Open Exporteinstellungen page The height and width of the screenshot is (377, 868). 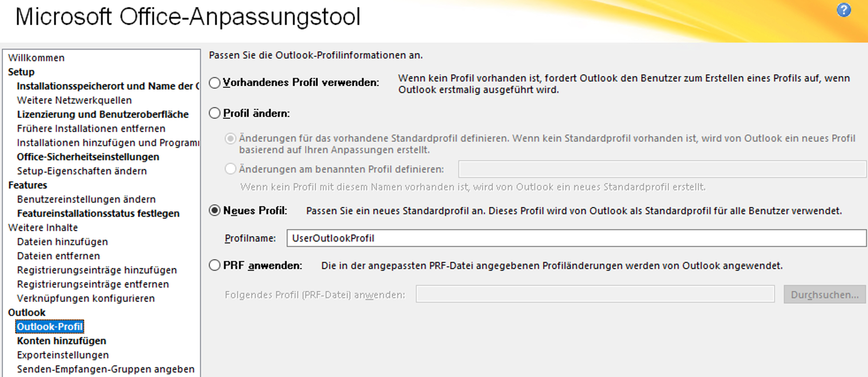[x=63, y=355]
